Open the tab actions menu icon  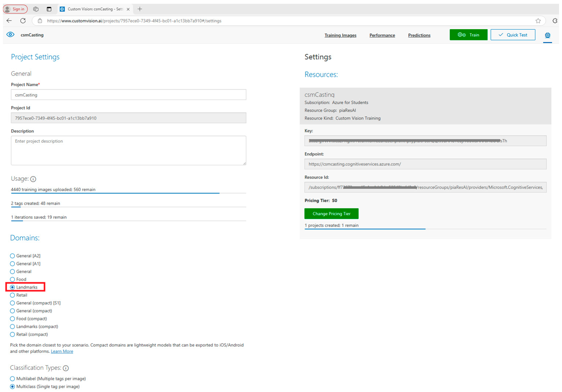49,9
